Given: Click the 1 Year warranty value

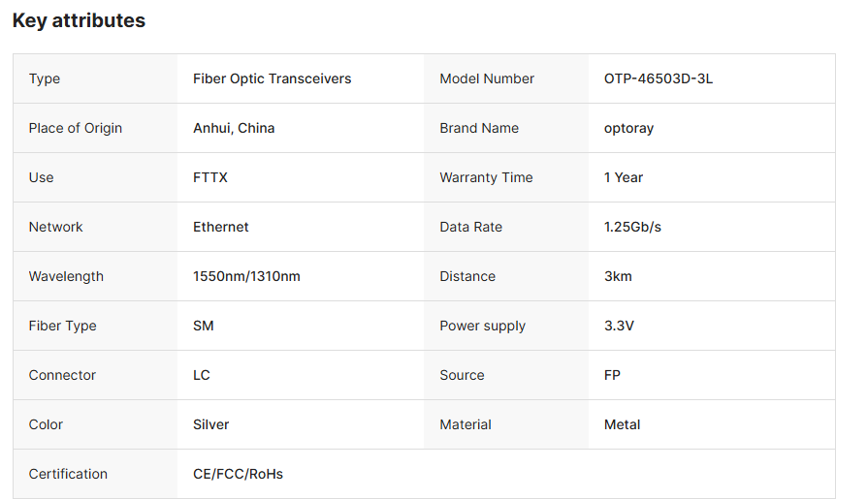Looking at the screenshot, I should [x=624, y=177].
